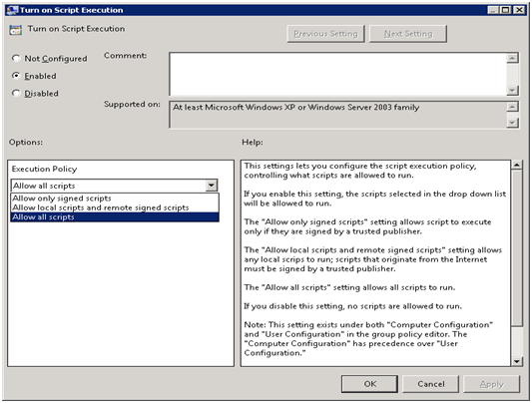Click the Help pane scroll-down arrow

(x=517, y=361)
